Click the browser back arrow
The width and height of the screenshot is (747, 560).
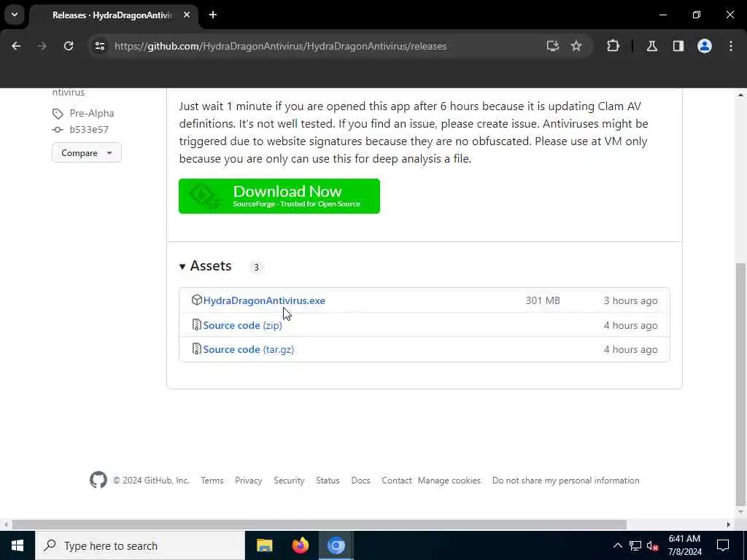tap(16, 46)
